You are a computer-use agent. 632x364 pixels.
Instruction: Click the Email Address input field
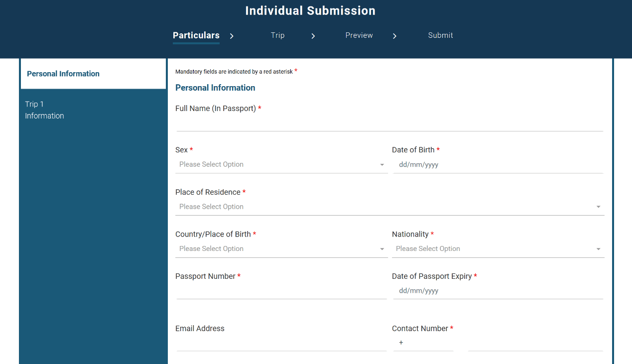(281, 343)
